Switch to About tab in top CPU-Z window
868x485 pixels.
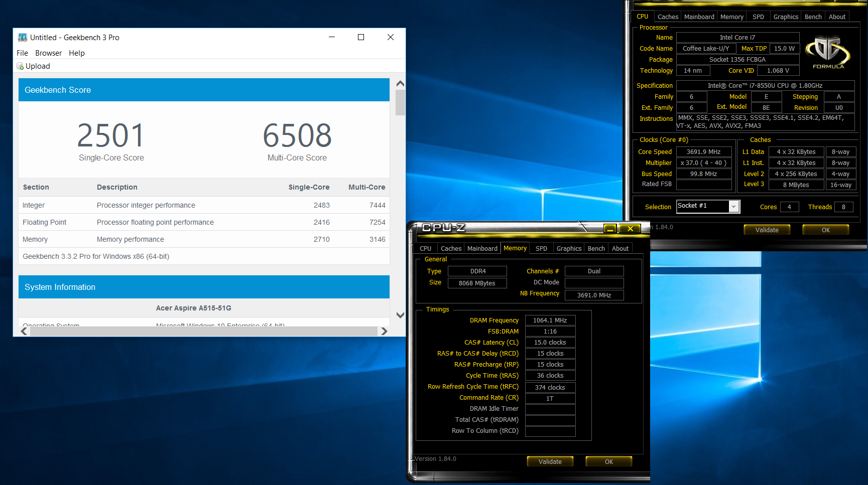coord(837,17)
